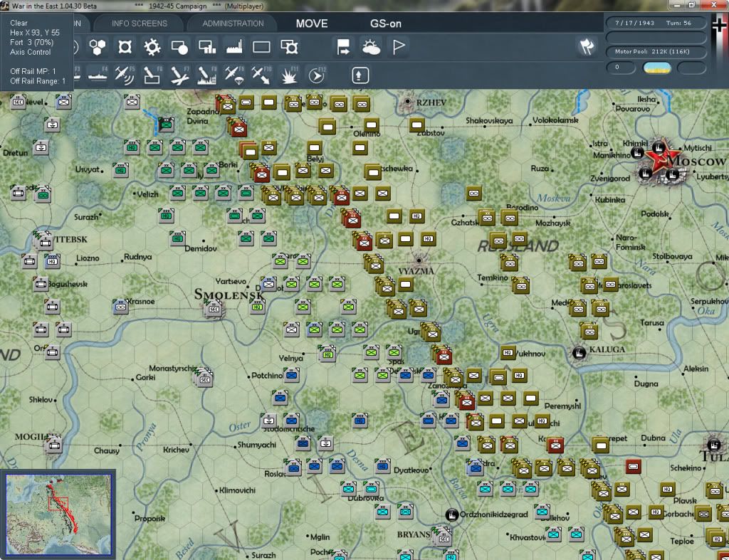Screen dimensions: 729x560
Task: Click the SMOLENSK city label
Action: click(229, 295)
